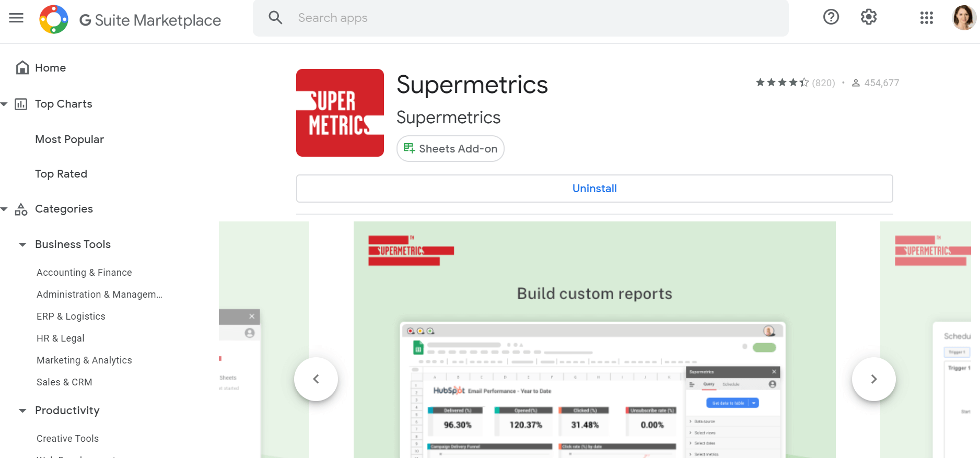This screenshot has width=980, height=458.
Task: Open the hamburger main menu
Action: click(x=16, y=18)
